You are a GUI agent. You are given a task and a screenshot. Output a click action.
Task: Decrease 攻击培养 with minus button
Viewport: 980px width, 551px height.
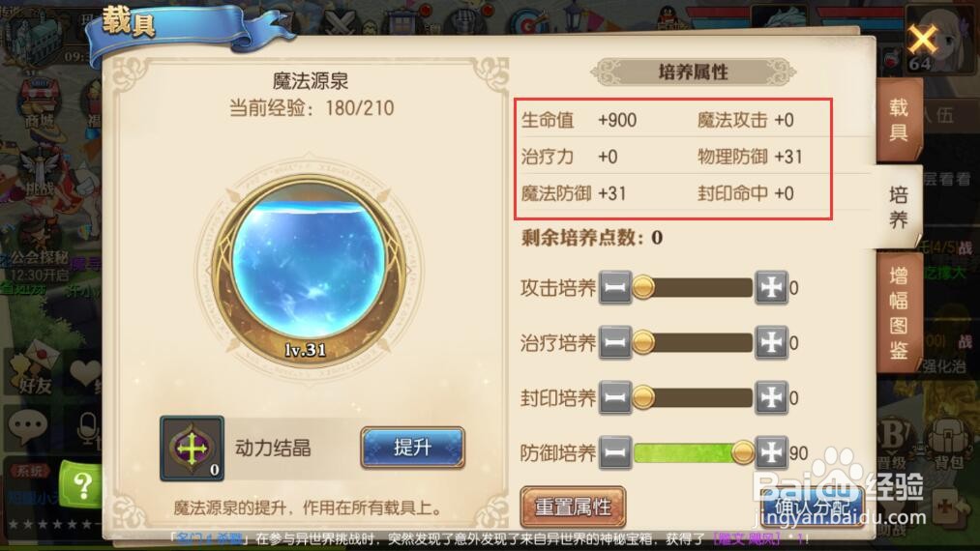[615, 288]
